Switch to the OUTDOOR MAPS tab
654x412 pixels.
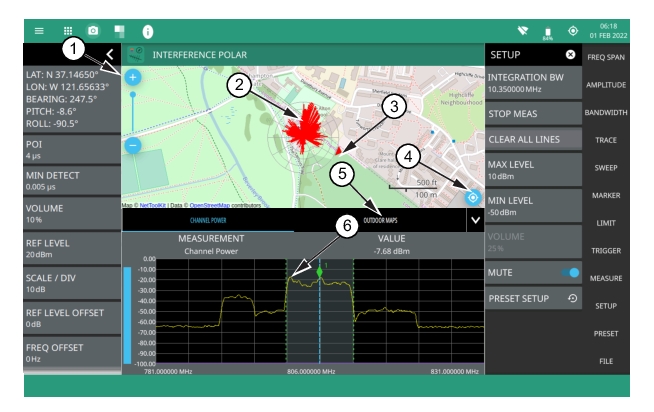pos(379,221)
